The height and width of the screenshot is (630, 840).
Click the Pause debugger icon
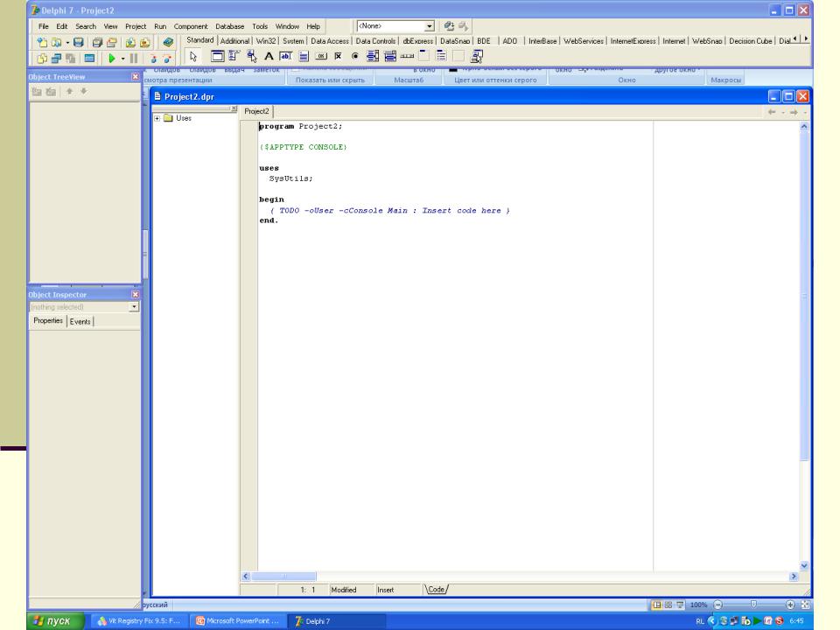[x=133, y=58]
